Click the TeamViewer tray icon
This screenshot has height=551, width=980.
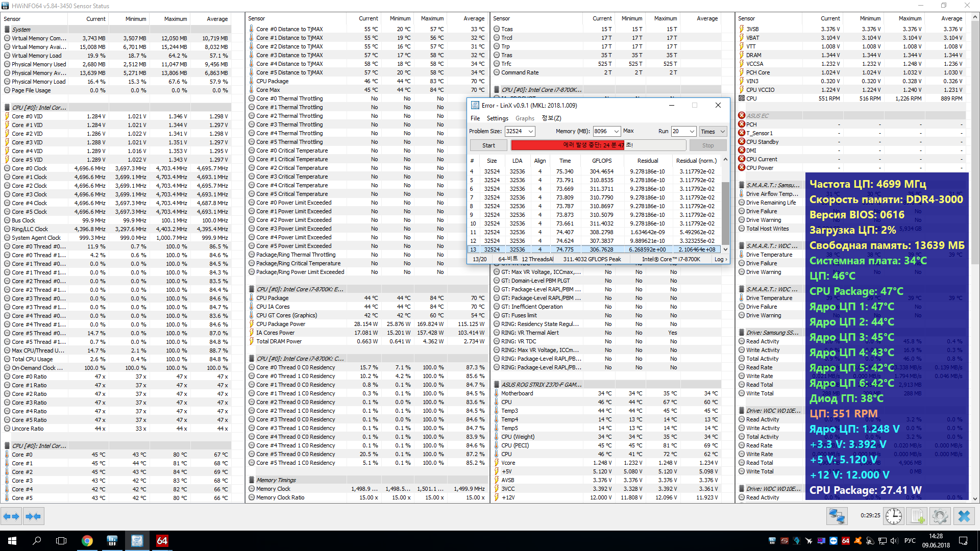click(834, 541)
